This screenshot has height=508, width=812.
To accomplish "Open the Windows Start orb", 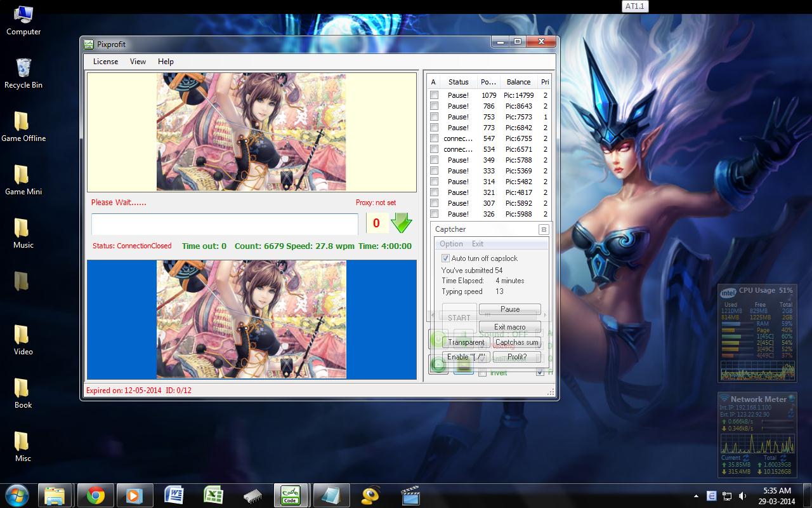I will (16, 495).
